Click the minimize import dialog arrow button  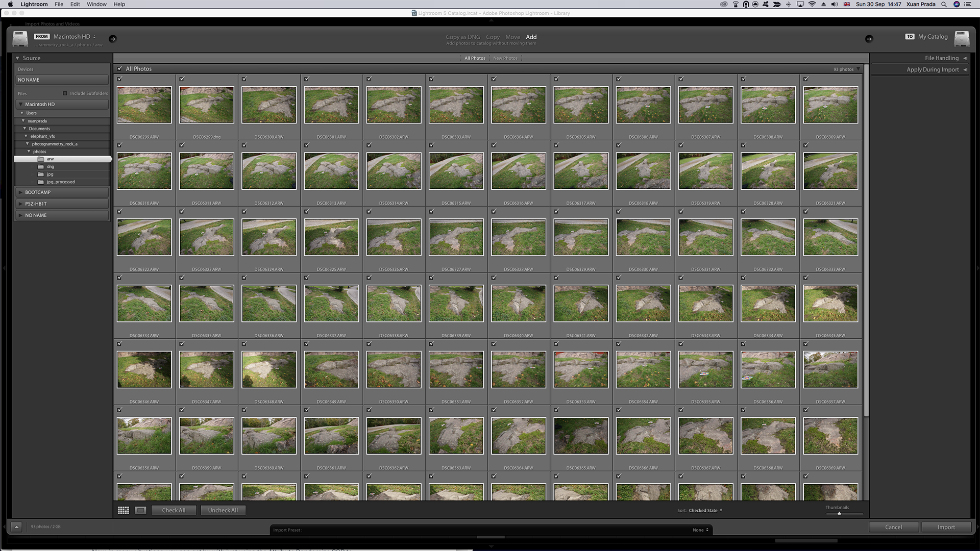(16, 527)
